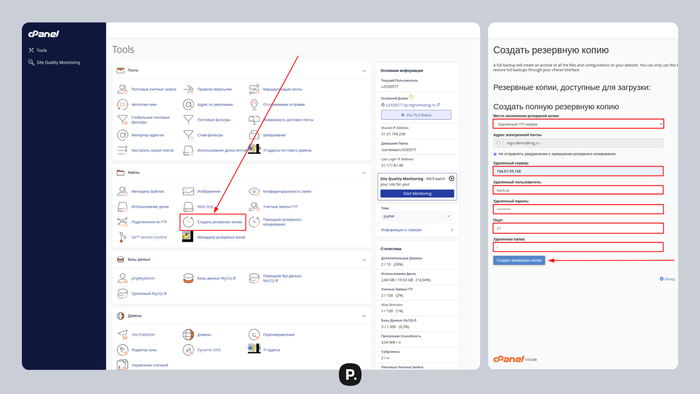Click the Создать резервную копию clock icon
The width and height of the screenshot is (700, 394).
pyautogui.click(x=188, y=222)
